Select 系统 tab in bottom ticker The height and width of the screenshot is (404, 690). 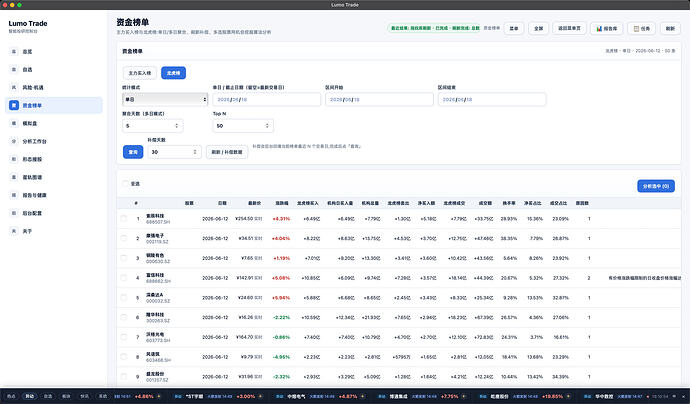[103, 397]
